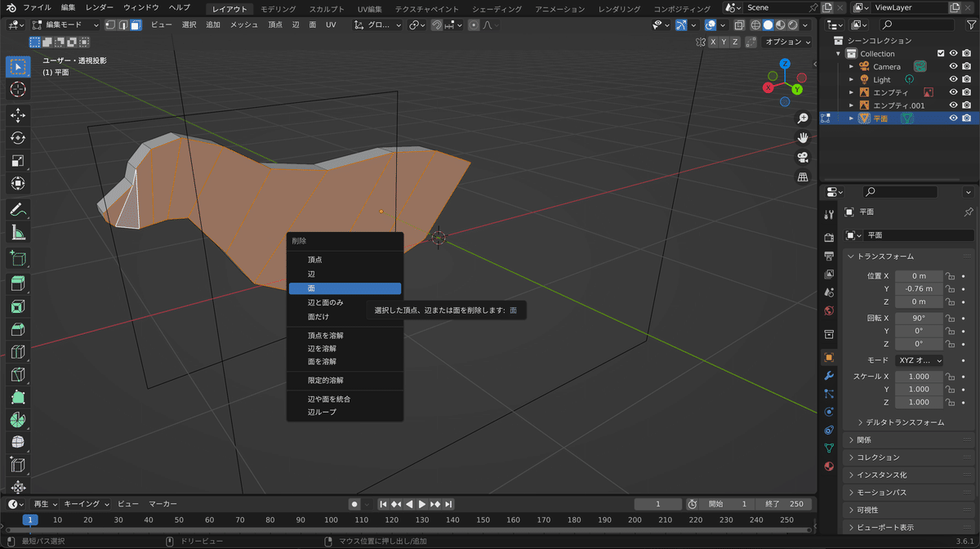Disable render for Collection camera icon

967,53
